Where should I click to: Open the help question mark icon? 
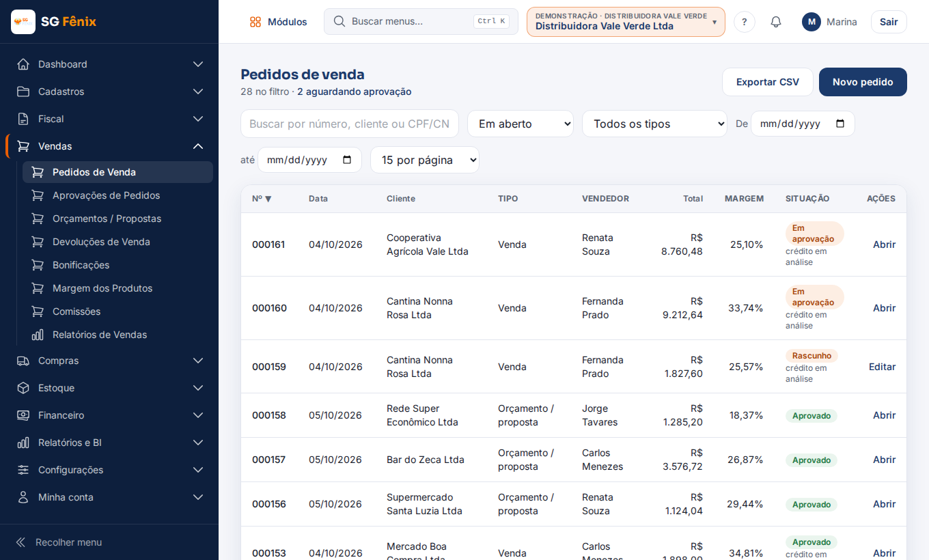(x=745, y=22)
